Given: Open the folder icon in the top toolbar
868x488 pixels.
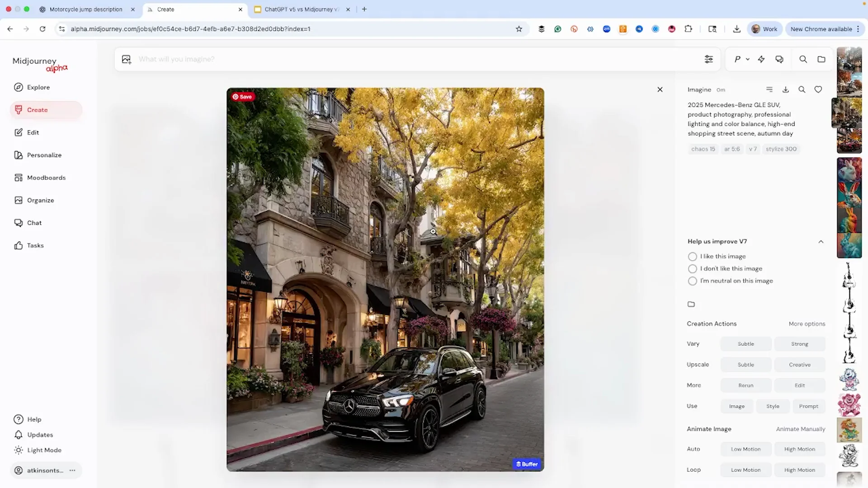Looking at the screenshot, I should click(x=821, y=59).
